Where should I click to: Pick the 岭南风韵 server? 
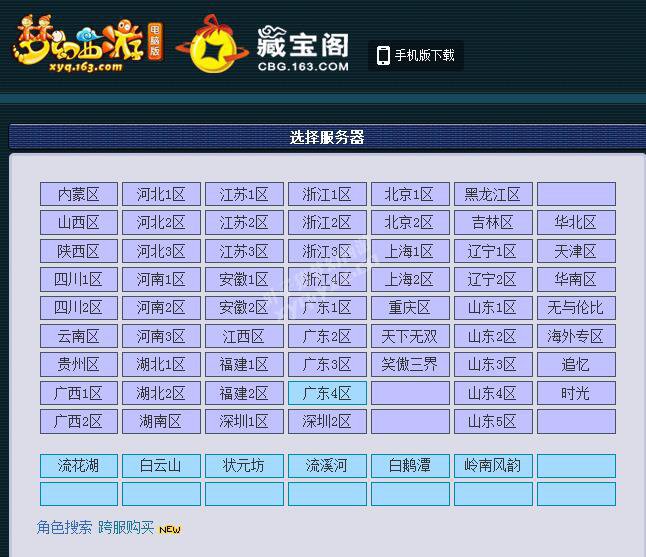pos(493,466)
